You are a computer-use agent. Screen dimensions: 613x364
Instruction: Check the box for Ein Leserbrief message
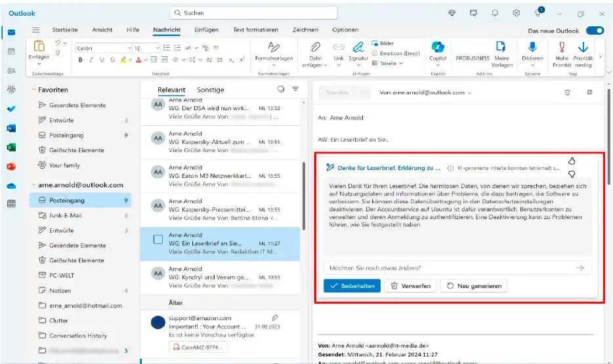pos(158,239)
